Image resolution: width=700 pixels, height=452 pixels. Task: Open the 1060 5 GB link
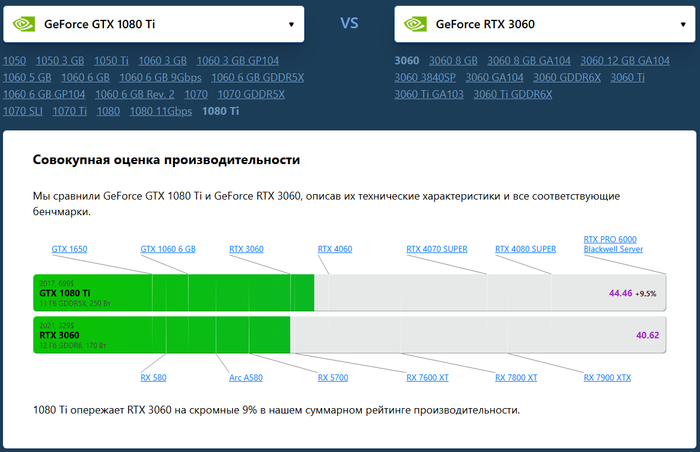coord(27,78)
